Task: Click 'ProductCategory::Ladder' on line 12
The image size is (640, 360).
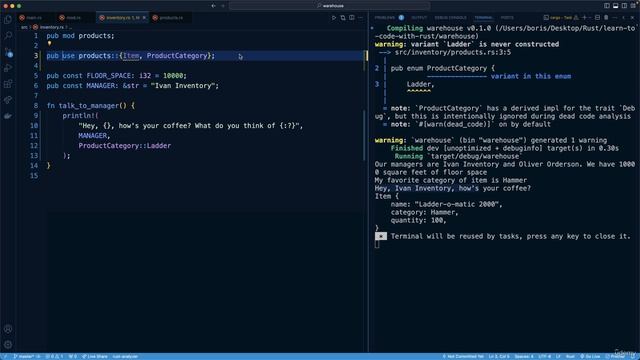Action: pyautogui.click(x=124, y=146)
